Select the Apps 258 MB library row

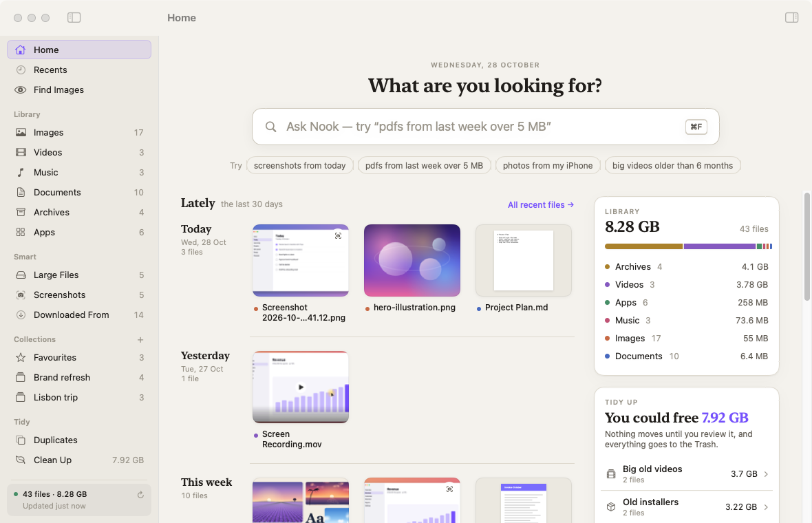[x=687, y=302]
